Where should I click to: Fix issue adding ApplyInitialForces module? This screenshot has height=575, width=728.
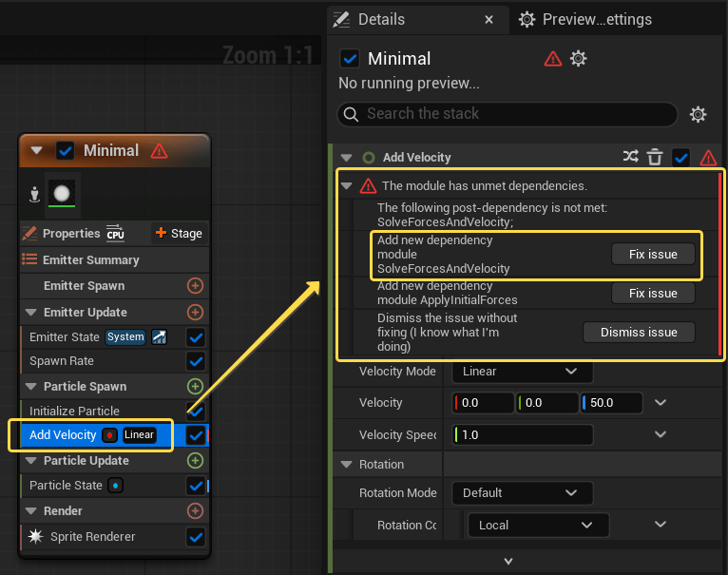(653, 293)
